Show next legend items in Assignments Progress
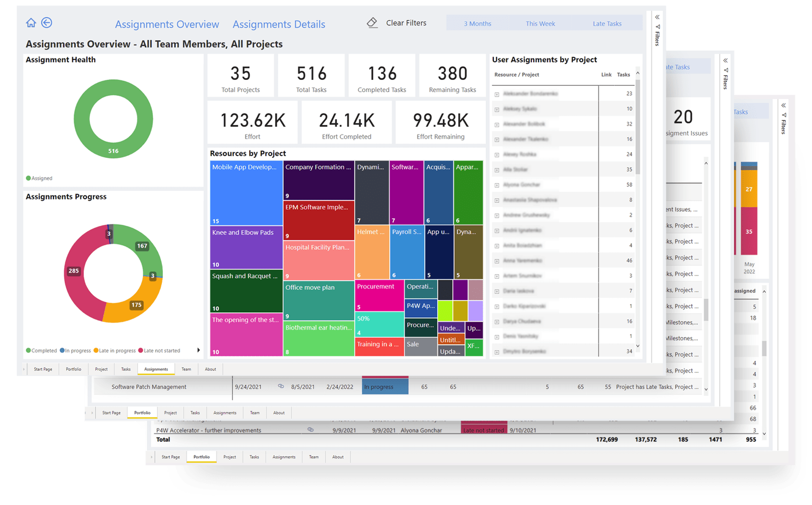The width and height of the screenshot is (812, 505). click(x=198, y=350)
